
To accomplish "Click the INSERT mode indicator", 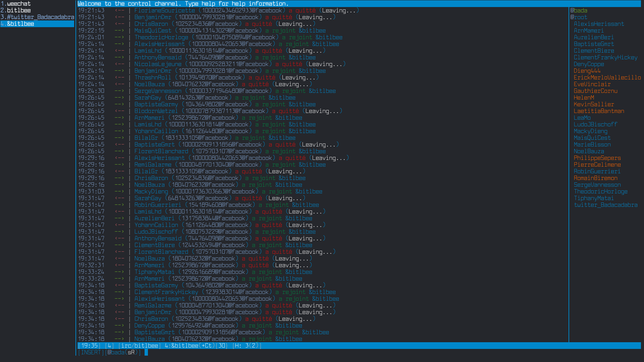I will 91,352.
